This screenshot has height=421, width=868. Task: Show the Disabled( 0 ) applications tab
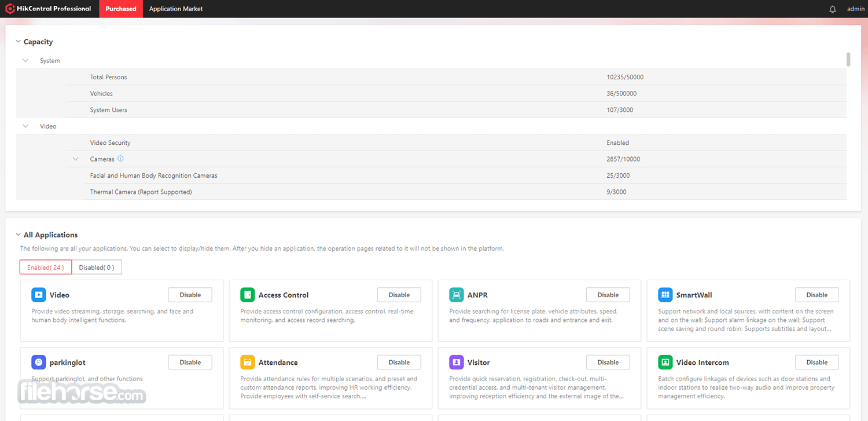(97, 267)
